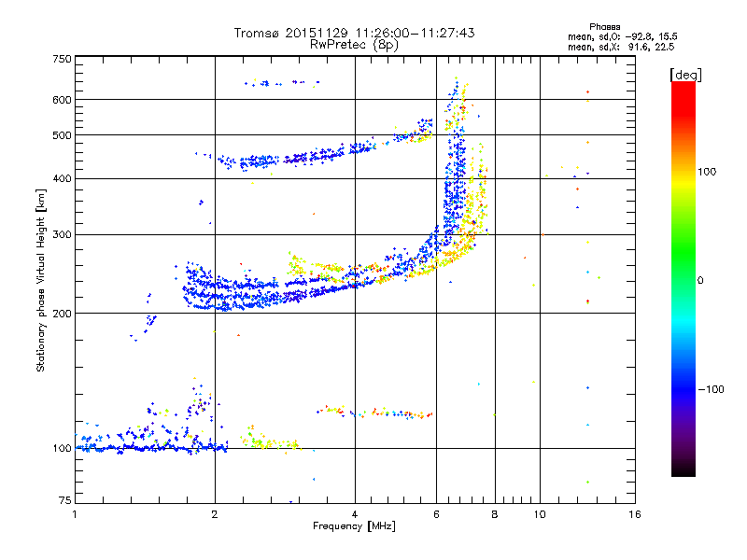Image resolution: width=747 pixels, height=560 pixels.
Task: Click the 'mean, sd,X: 91.6, 22.5' line
Action: (x=621, y=47)
